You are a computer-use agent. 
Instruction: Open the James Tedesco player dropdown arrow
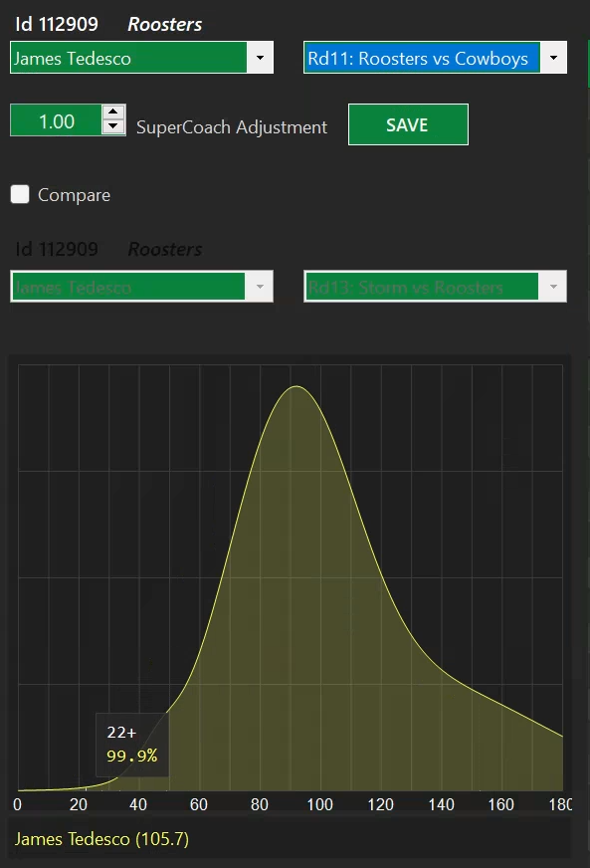(260, 58)
